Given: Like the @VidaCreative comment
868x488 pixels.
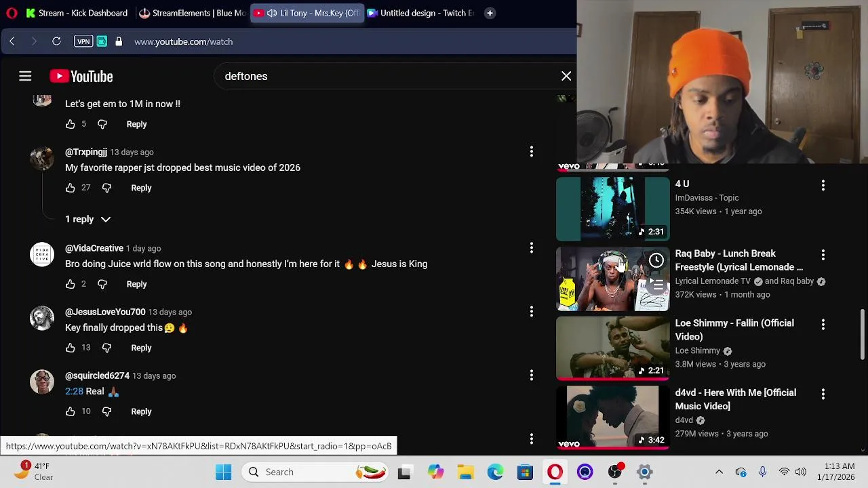Looking at the screenshot, I should pyautogui.click(x=71, y=284).
